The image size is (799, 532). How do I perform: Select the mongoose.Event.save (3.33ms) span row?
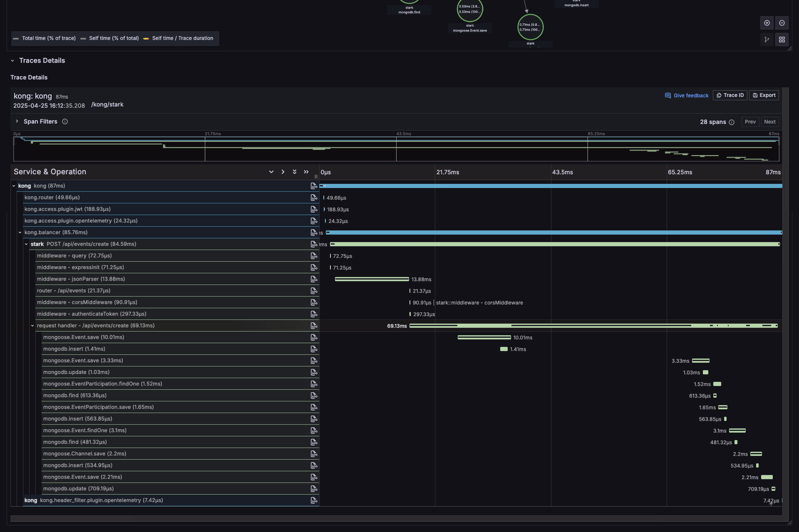tap(180, 360)
